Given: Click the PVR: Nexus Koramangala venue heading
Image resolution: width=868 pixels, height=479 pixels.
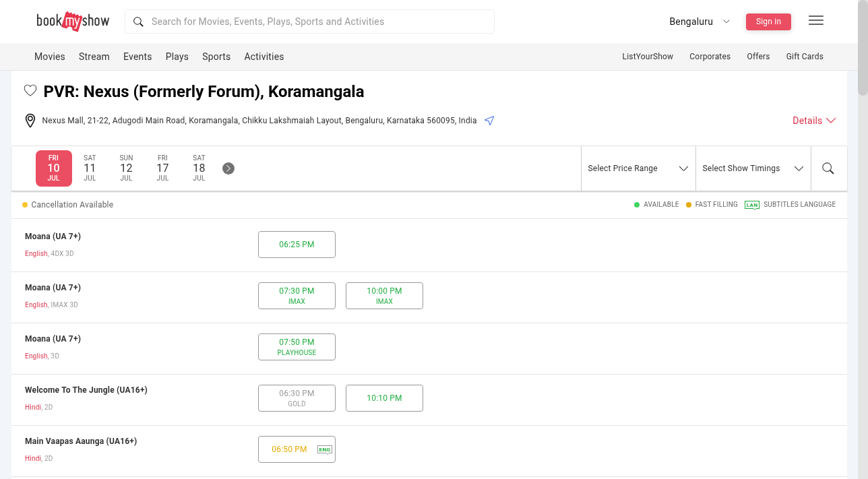Looking at the screenshot, I should (204, 92).
